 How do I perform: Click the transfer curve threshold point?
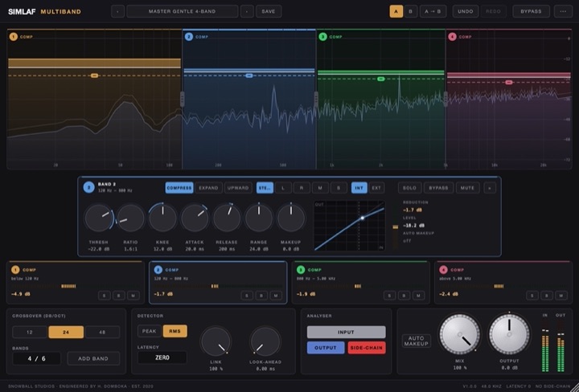363,218
